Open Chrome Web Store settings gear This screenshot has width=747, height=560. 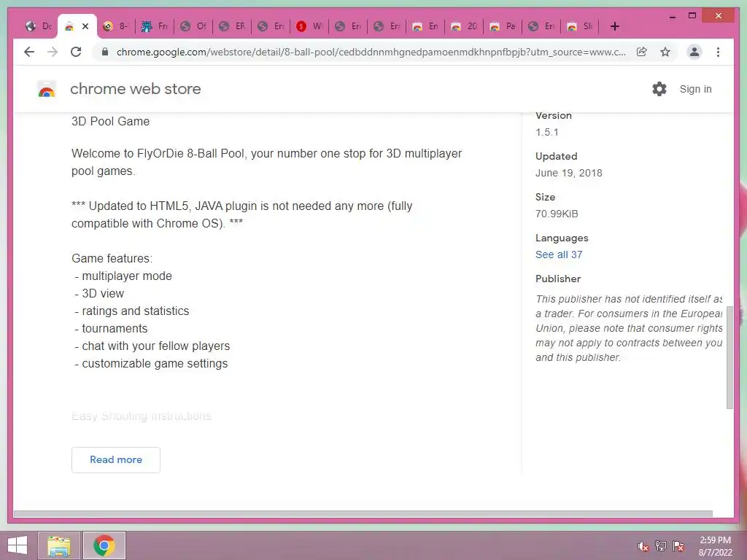coord(659,89)
